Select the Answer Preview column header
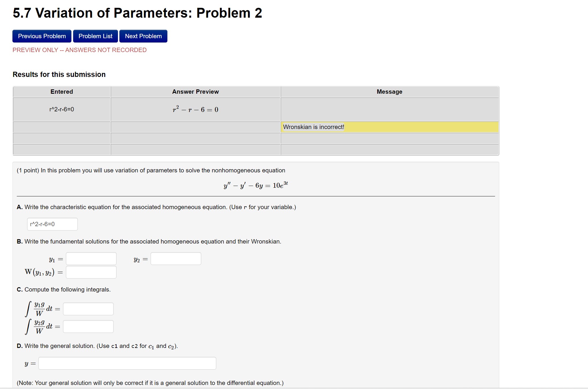 tap(195, 92)
